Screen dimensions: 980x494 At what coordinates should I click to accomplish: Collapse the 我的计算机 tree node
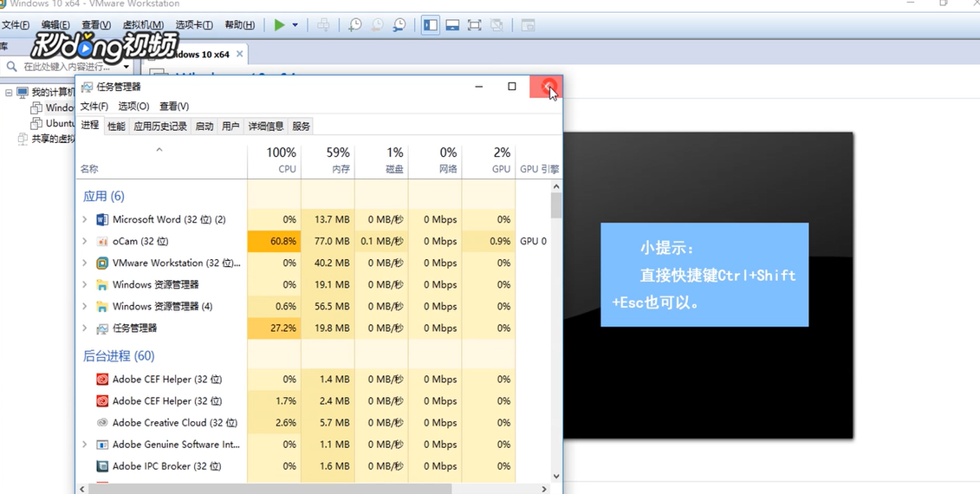point(9,93)
